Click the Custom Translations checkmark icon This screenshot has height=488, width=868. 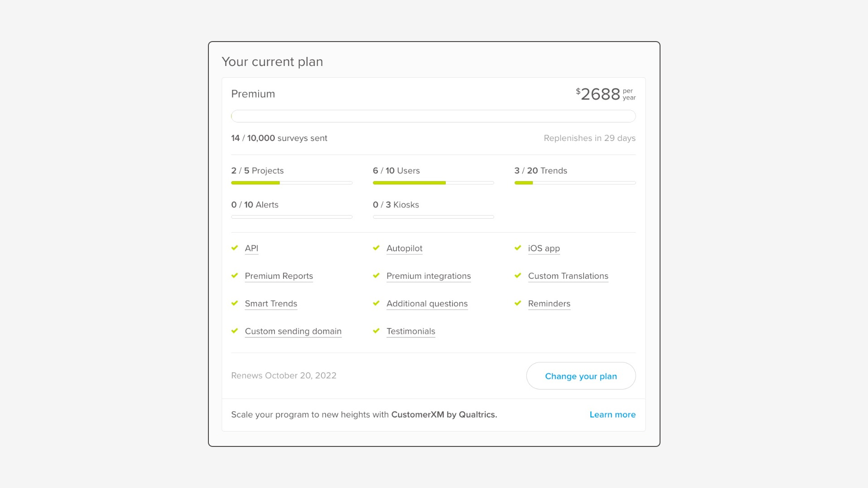pyautogui.click(x=518, y=275)
